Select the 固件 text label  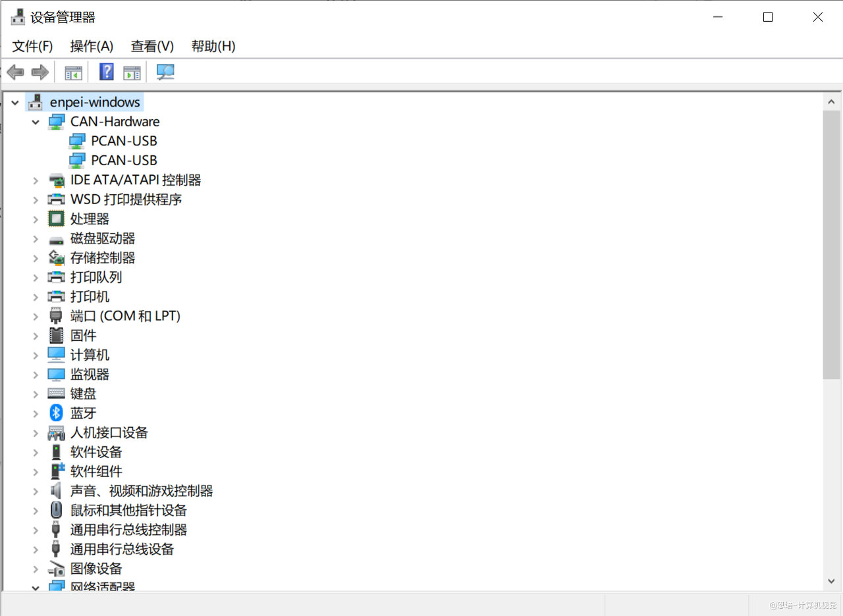83,336
